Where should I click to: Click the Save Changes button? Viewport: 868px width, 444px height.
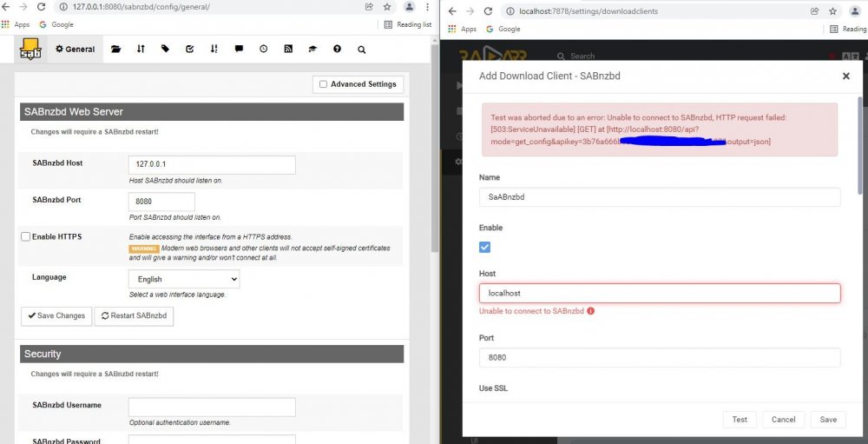56,316
